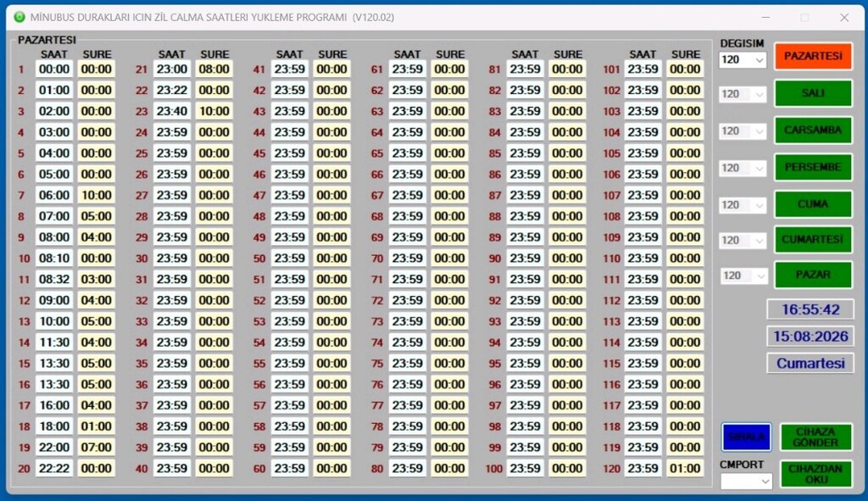Click SAAT field of row 7 showing 06:00
Screen dimensions: 868x501
point(54,195)
